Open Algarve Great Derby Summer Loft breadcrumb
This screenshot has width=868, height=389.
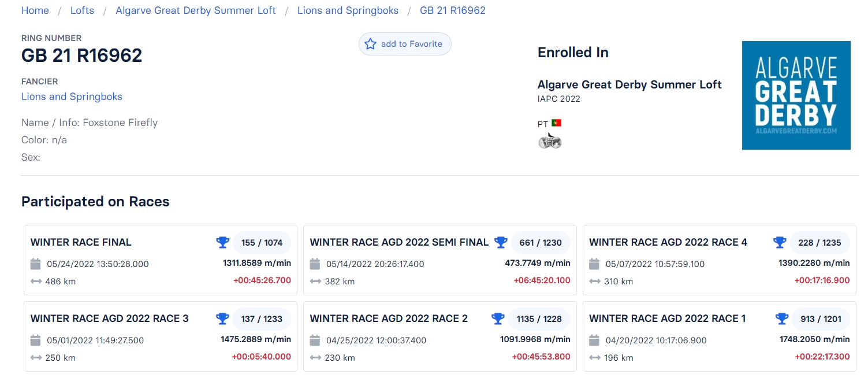[x=196, y=10]
